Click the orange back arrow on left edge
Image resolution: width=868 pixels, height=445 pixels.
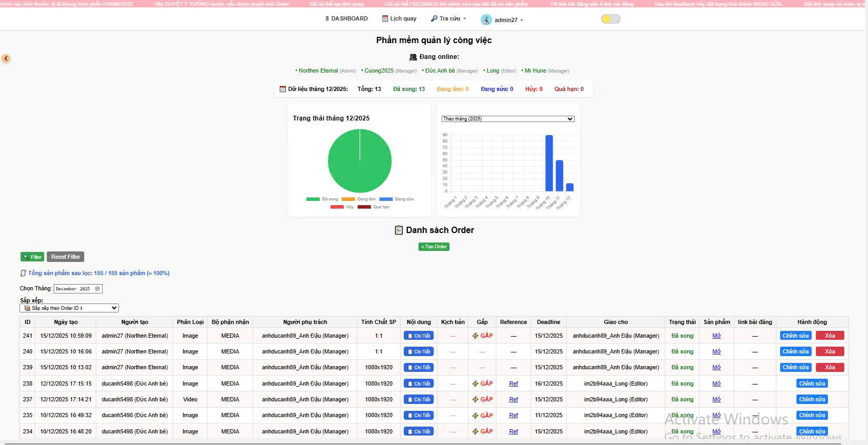[6, 58]
